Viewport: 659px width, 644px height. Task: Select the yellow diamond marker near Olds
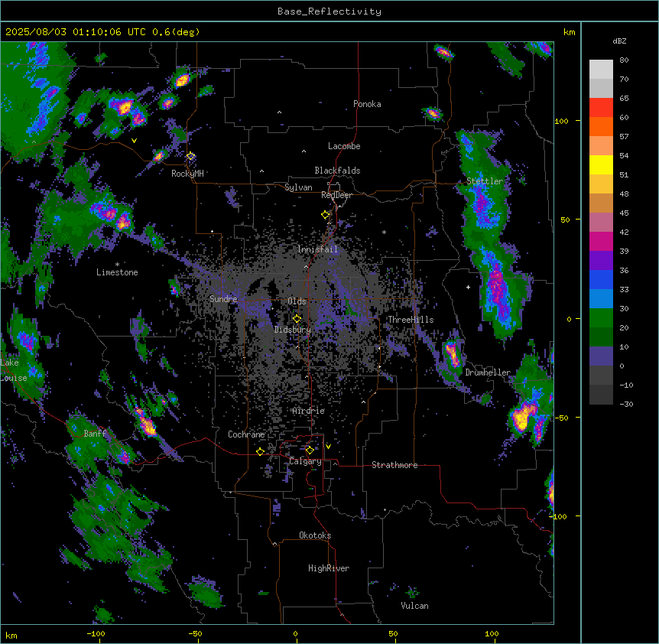(x=297, y=319)
